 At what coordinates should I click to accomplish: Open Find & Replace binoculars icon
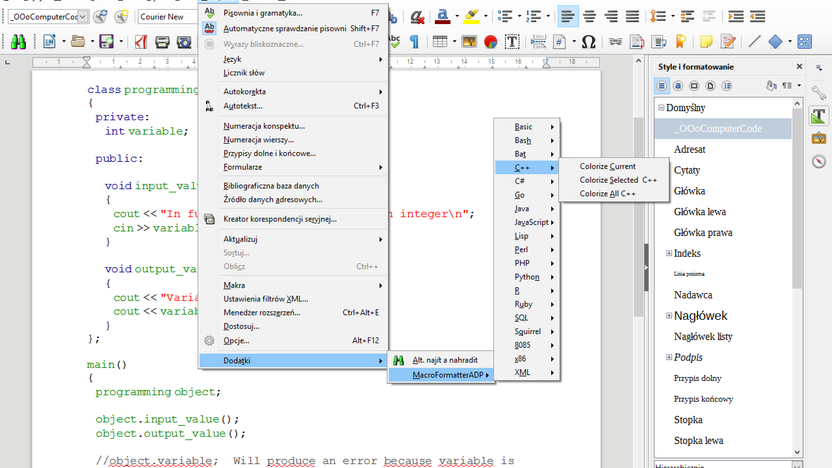[x=19, y=41]
